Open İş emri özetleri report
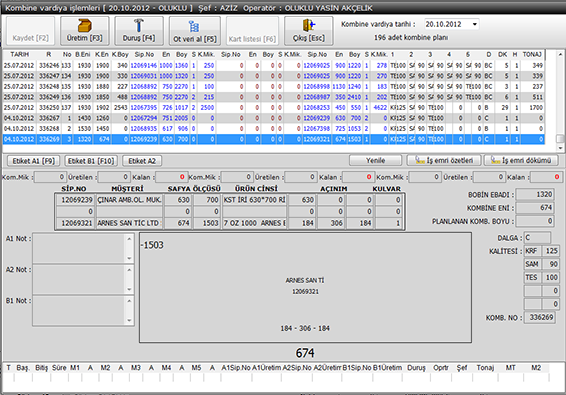Screen dimensions: 566x395 (444, 160)
